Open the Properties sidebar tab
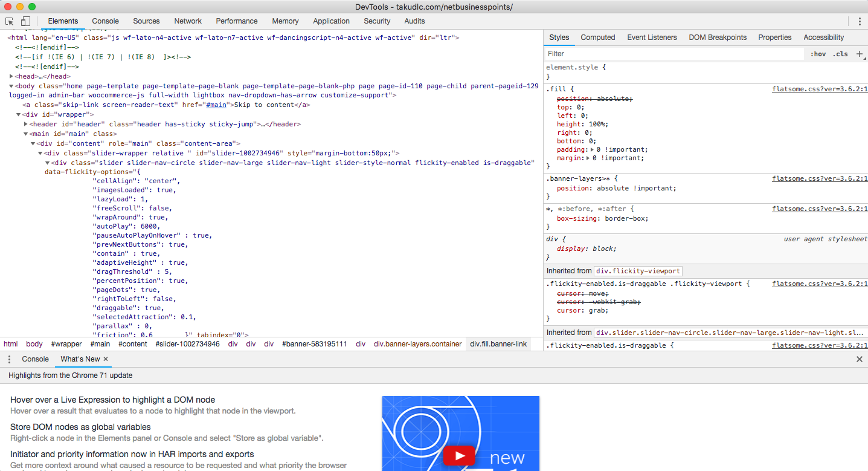 (x=775, y=37)
